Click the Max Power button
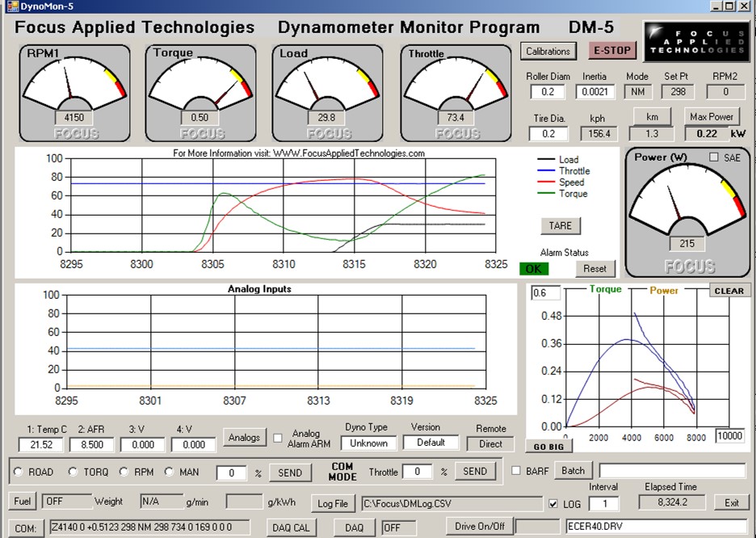This screenshot has height=538, width=756. tap(711, 116)
